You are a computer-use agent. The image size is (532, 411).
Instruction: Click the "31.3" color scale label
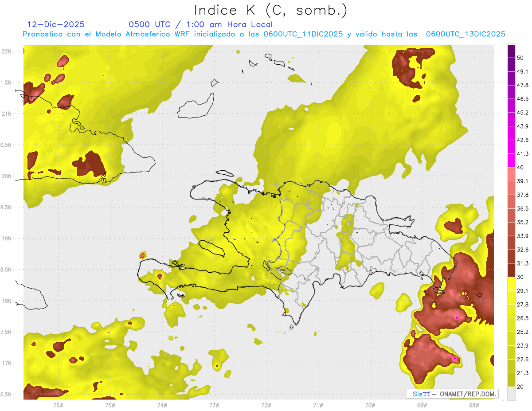(523, 263)
